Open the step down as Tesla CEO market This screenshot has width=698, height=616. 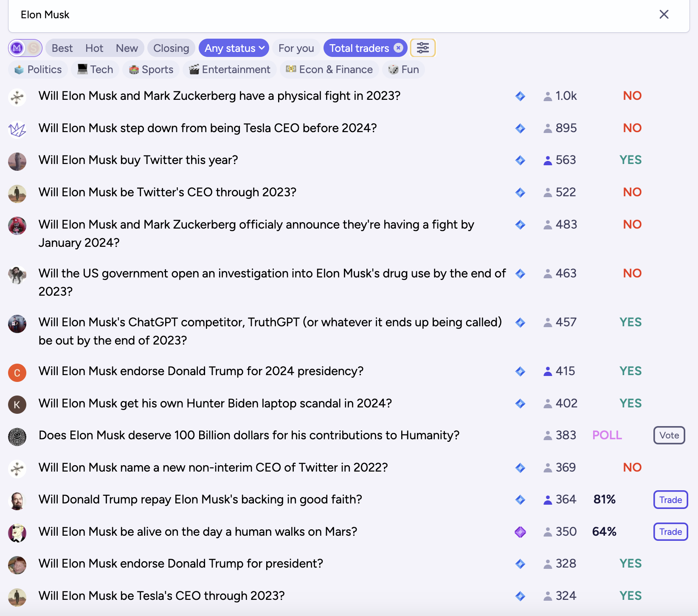(x=208, y=128)
